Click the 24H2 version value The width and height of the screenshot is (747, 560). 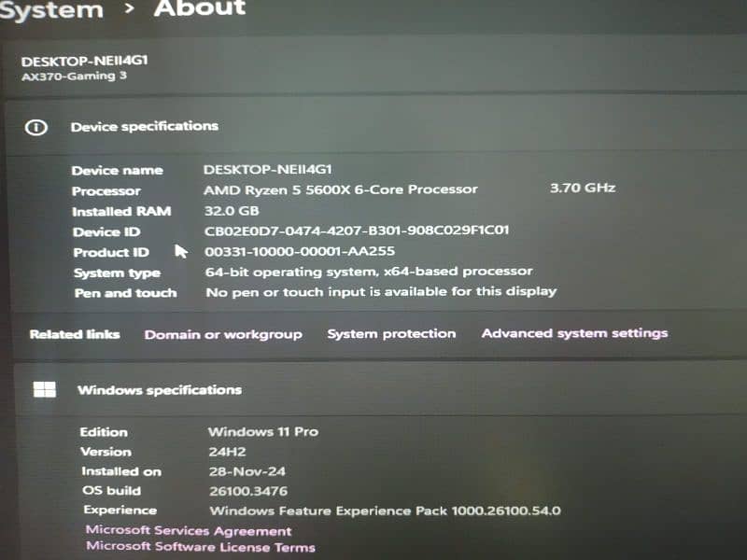click(227, 452)
